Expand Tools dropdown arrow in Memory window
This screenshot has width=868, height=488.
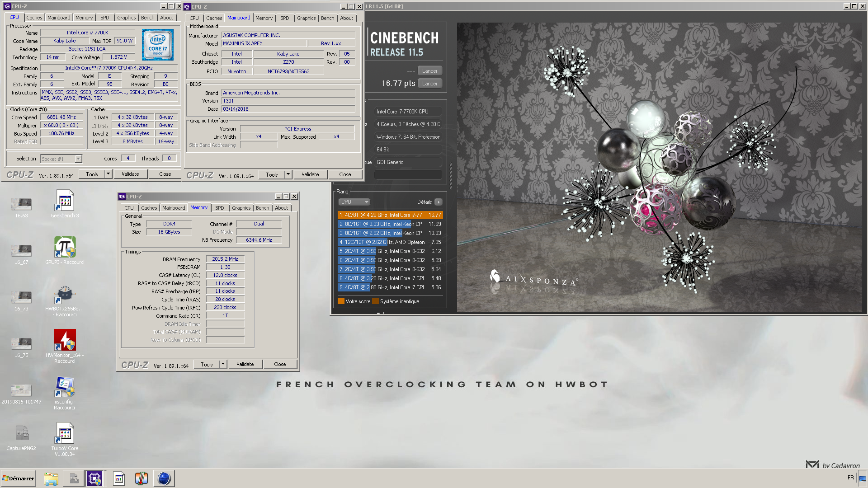[x=223, y=364]
